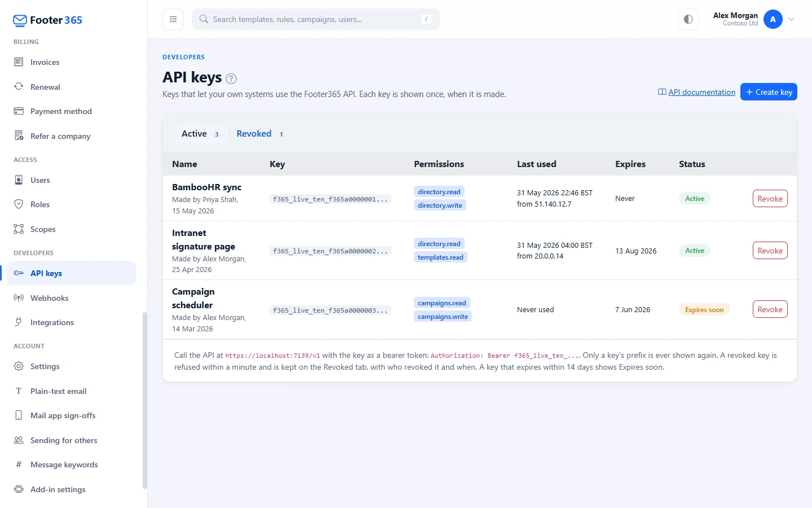
Task: Open the API documentation link
Action: click(696, 92)
